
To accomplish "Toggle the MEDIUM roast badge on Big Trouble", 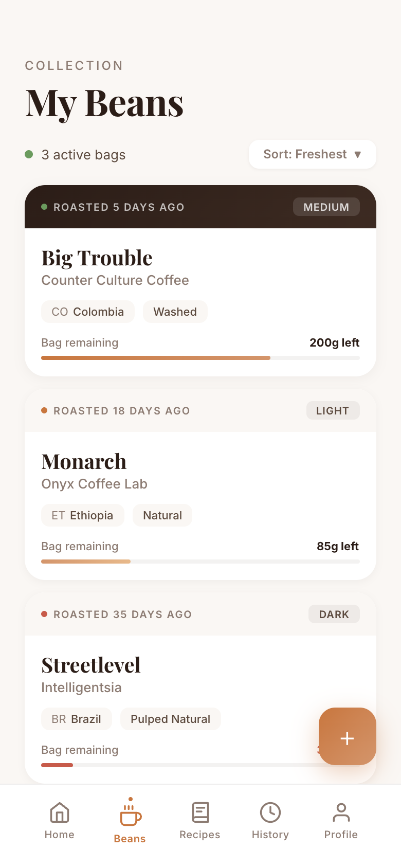I will coord(326,207).
